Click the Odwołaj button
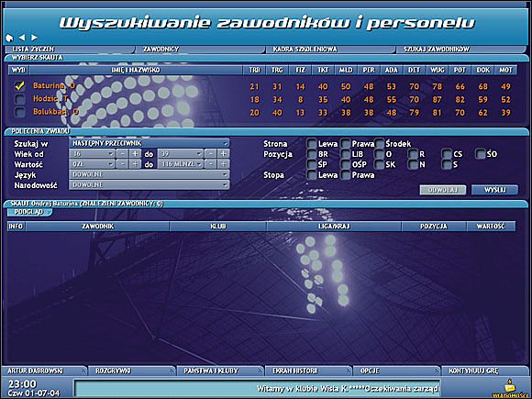This screenshot has height=399, width=532. click(x=443, y=190)
